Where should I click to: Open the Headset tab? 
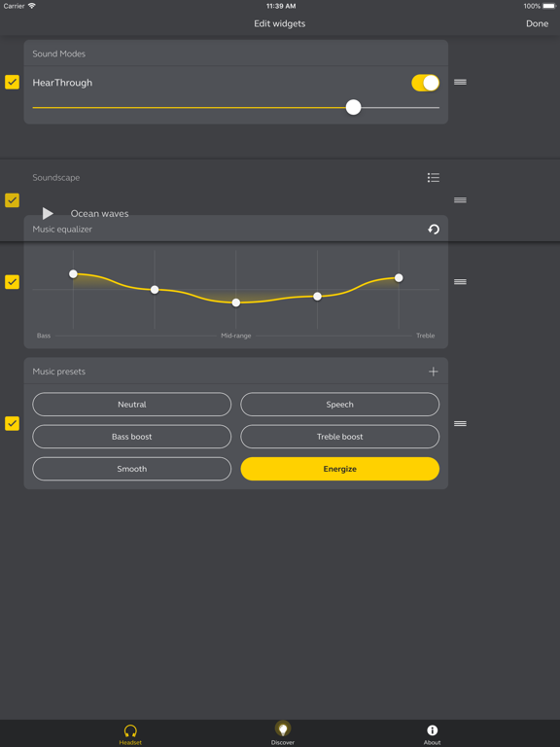130,734
